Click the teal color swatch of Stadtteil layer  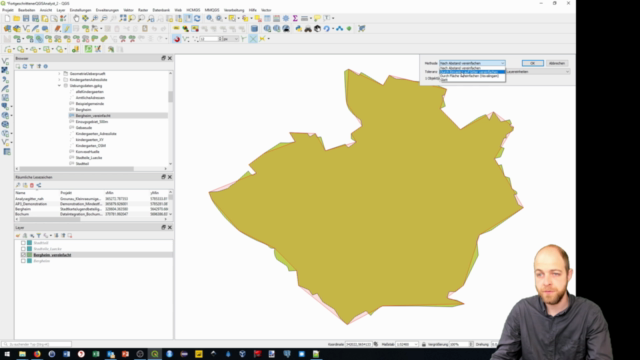(29, 243)
